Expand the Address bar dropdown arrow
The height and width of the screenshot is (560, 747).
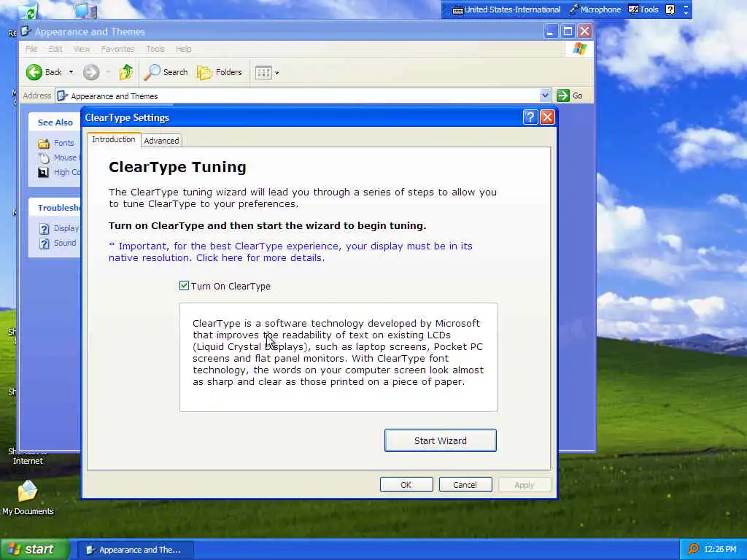point(544,96)
